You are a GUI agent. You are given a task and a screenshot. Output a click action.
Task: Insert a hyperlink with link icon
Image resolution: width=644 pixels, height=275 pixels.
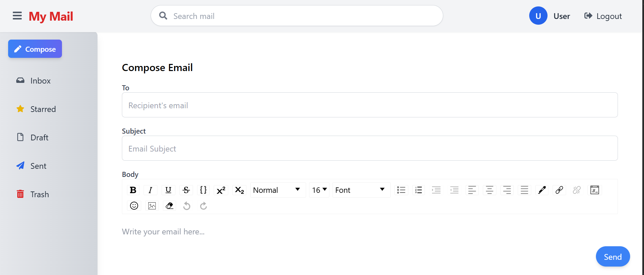pyautogui.click(x=559, y=190)
